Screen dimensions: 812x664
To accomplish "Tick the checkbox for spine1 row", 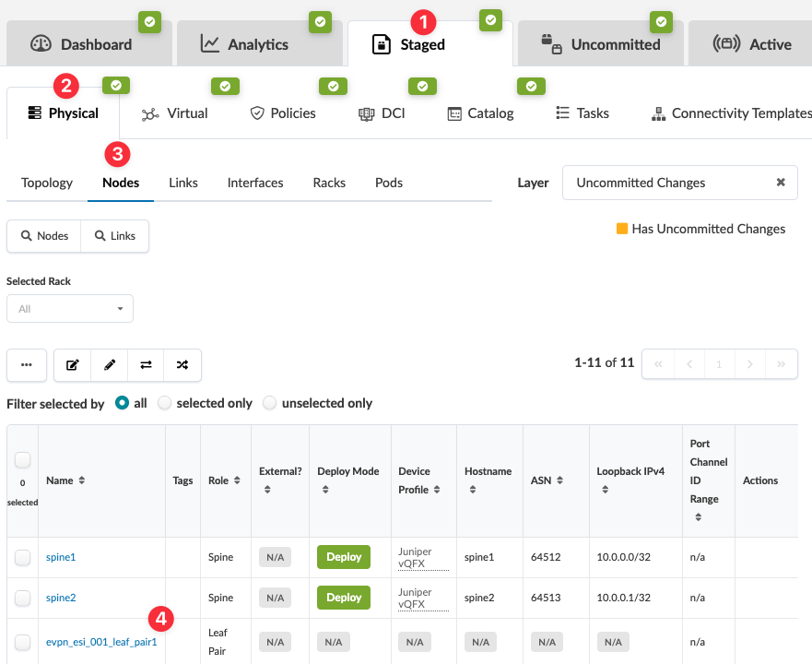I will pos(23,557).
